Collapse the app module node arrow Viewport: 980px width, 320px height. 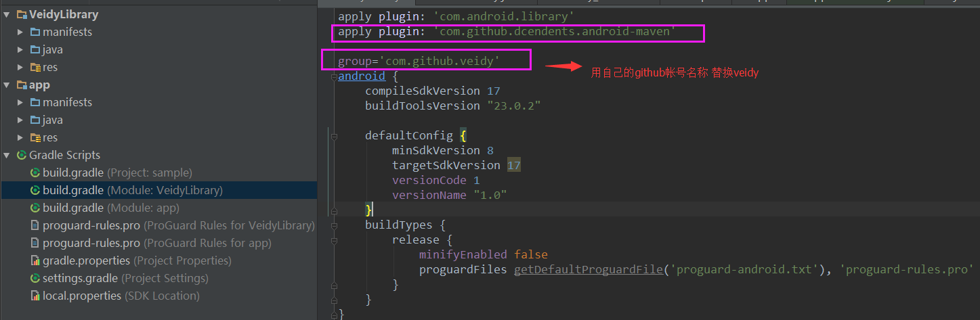(7, 85)
